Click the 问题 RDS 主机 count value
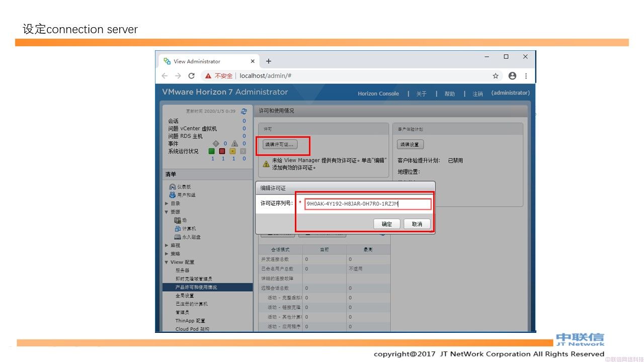The image size is (644, 362). 245,136
